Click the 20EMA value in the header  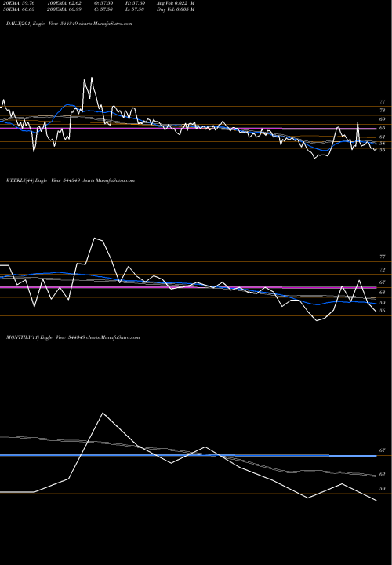pyautogui.click(x=19, y=3)
